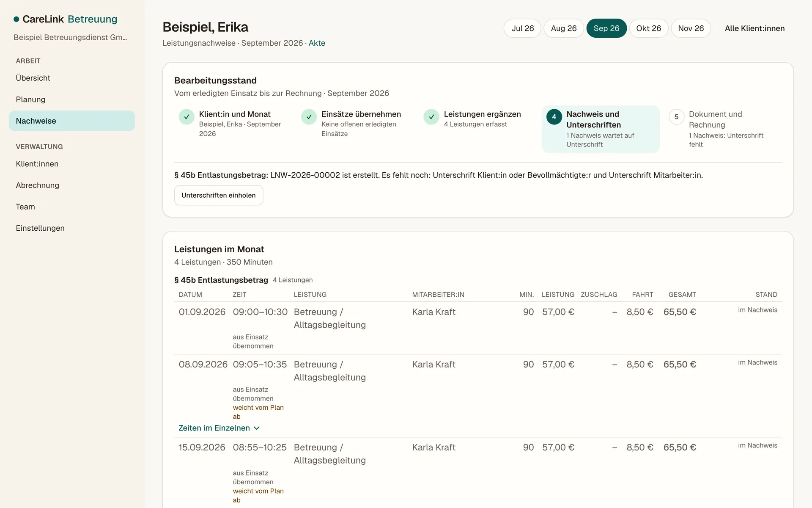
Task: Select step 5 circle Dokument und Rechnung
Action: pyautogui.click(x=677, y=117)
